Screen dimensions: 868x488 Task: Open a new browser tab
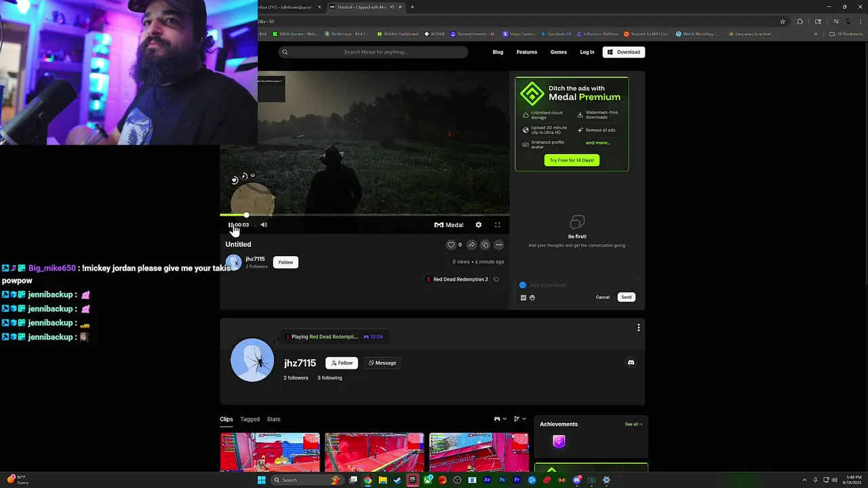point(412,7)
